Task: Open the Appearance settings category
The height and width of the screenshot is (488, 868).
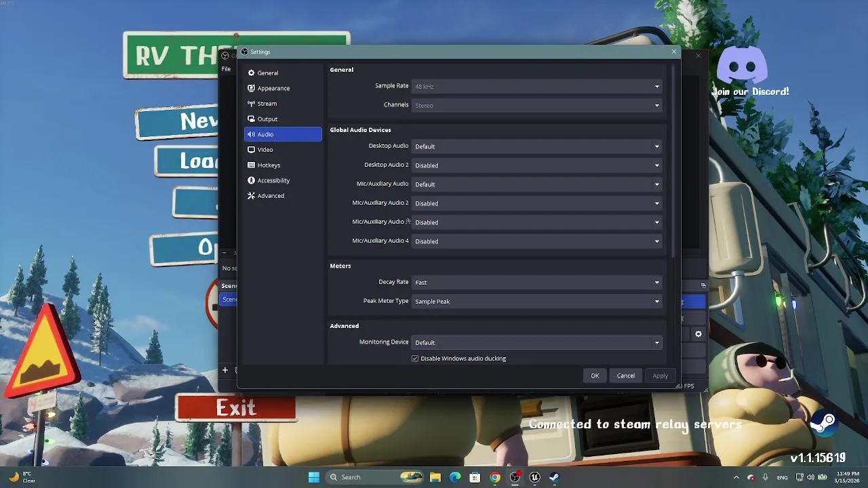Action: [x=283, y=88]
